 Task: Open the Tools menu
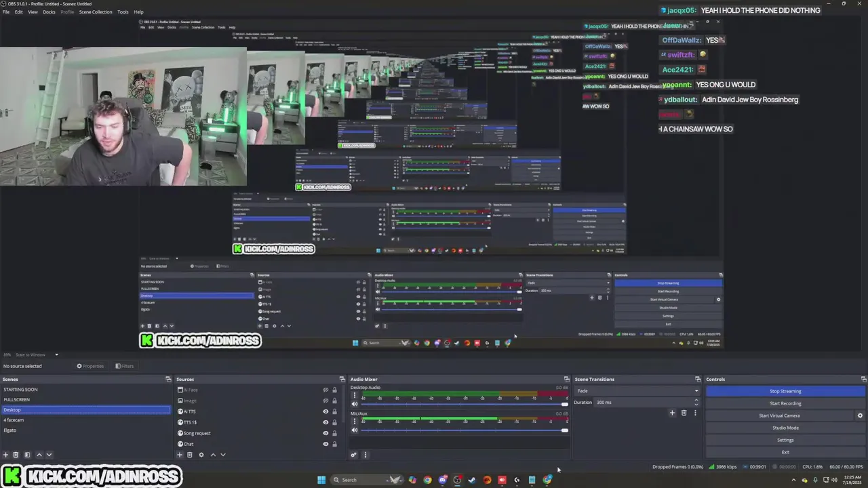tap(123, 12)
